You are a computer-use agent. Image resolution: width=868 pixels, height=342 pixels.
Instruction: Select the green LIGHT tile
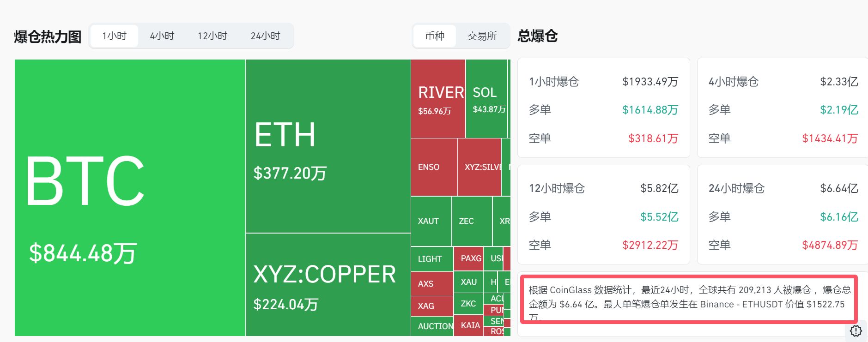[431, 259]
